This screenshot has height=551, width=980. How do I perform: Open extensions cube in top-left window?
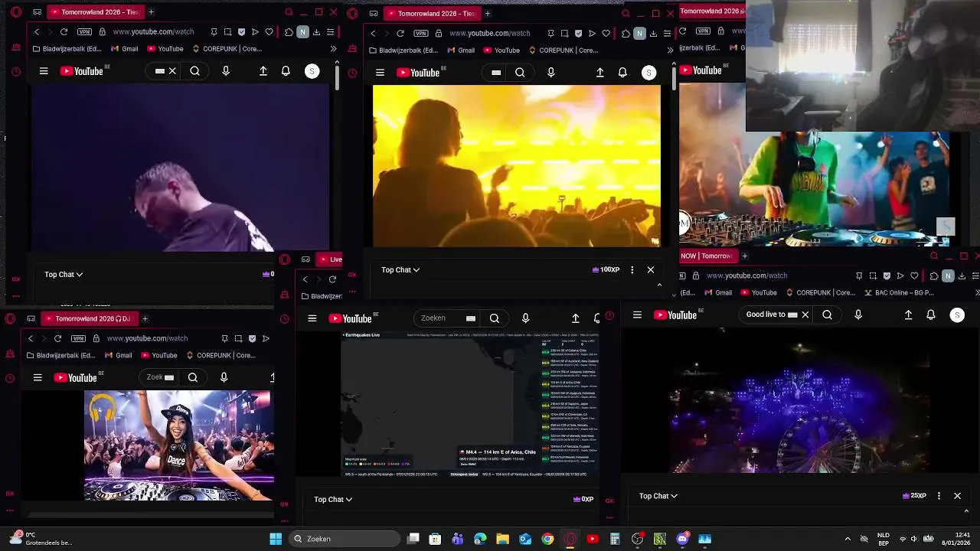289,32
